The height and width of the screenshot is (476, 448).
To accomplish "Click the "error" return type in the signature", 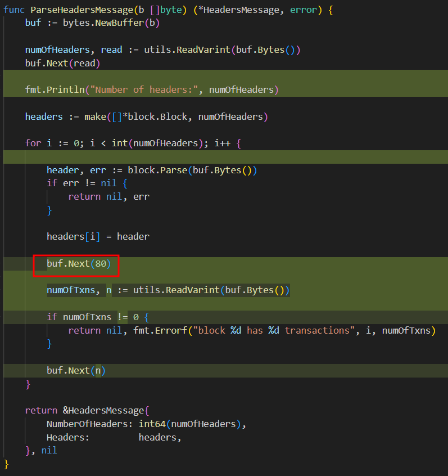I will point(304,10).
